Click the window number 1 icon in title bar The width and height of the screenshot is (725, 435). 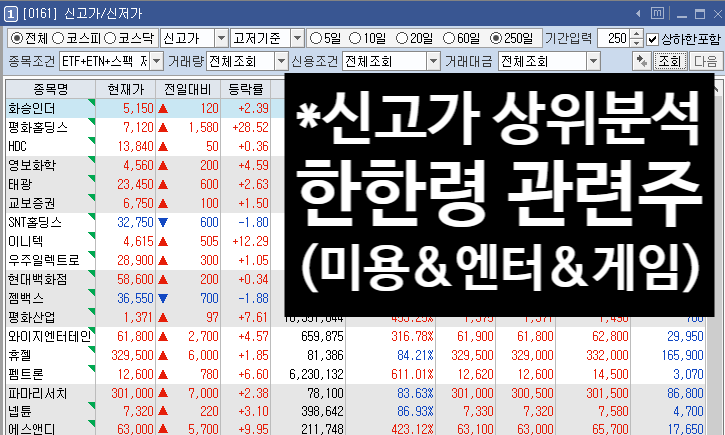point(11,14)
